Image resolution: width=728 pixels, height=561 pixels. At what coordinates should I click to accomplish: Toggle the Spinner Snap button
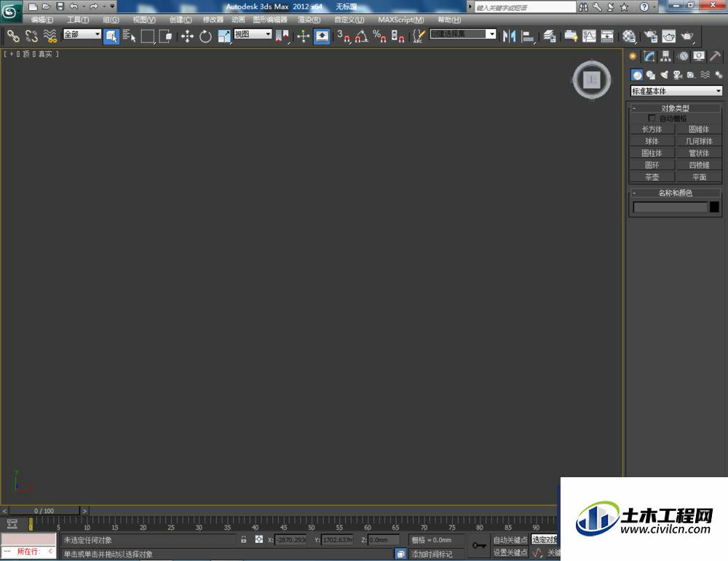[x=398, y=36]
